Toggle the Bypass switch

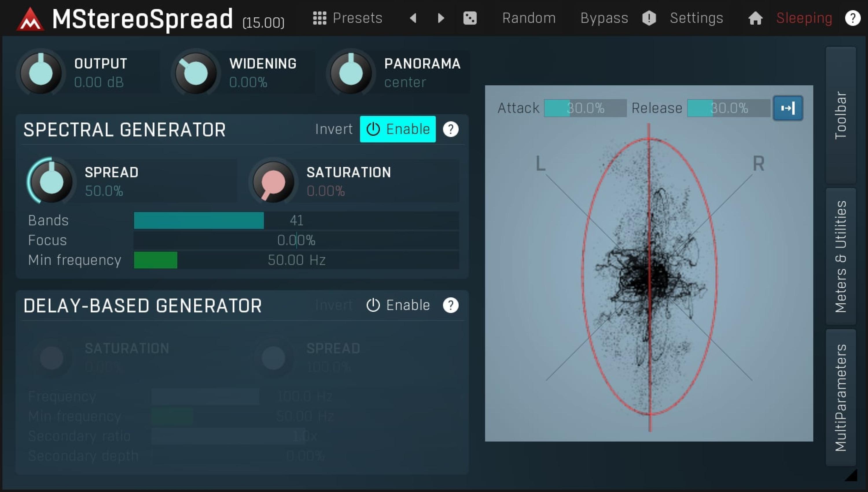click(604, 18)
